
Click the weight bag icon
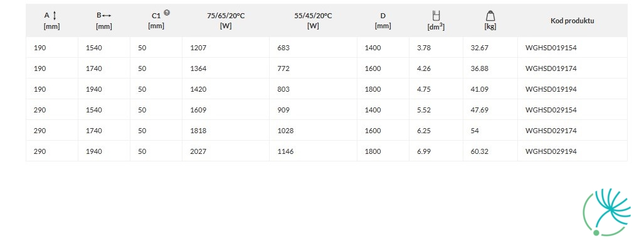pyautogui.click(x=490, y=16)
